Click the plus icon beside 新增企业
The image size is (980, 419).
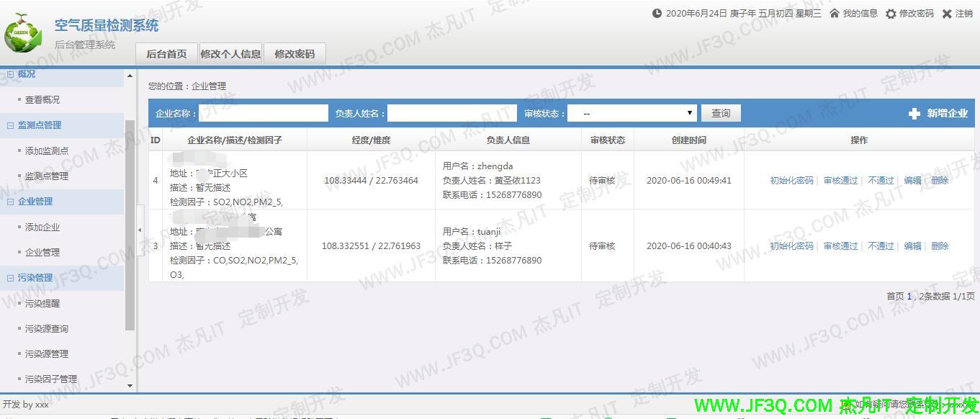[x=914, y=114]
